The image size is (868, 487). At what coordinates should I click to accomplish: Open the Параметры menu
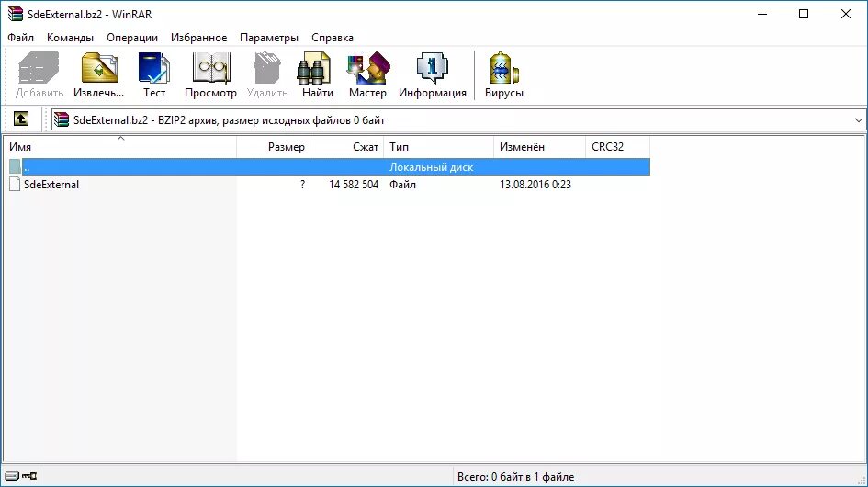[x=269, y=38]
